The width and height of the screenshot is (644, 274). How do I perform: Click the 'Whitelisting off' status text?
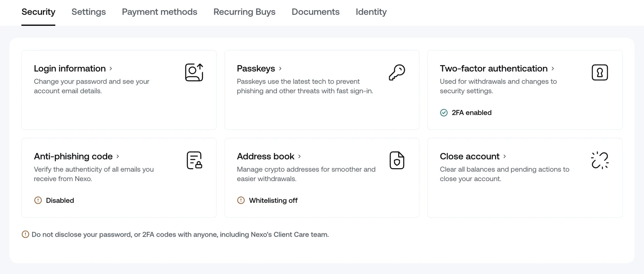[273, 200]
